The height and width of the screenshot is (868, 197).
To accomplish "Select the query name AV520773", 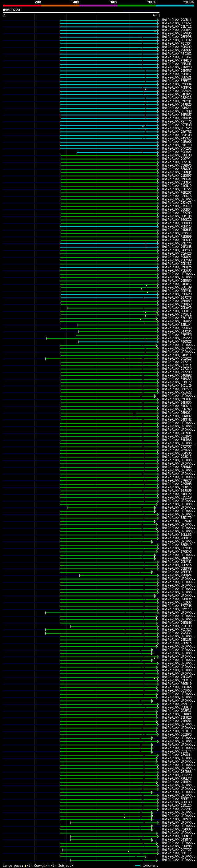I will [x=11, y=10].
